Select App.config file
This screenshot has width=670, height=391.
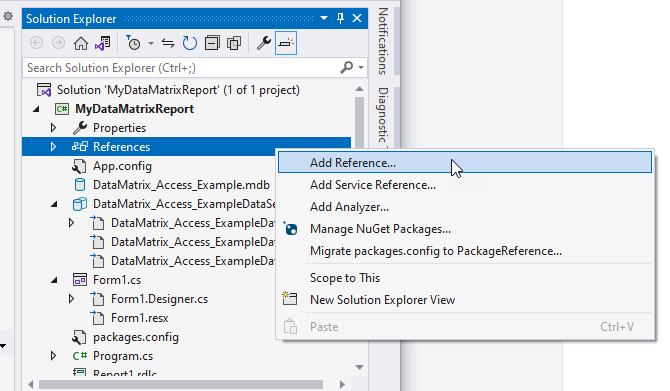click(122, 166)
